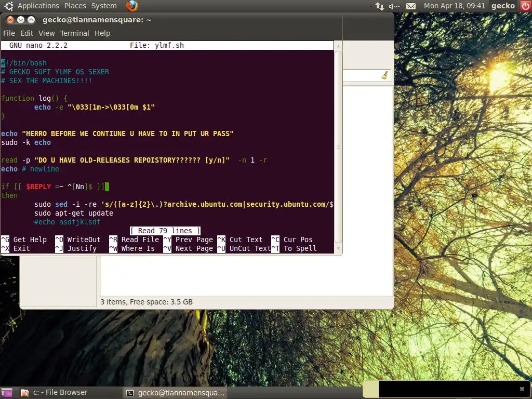Image resolution: width=532 pixels, height=399 pixels.
Task: Click the show desktop icon in bottom panel
Action: tap(6, 393)
